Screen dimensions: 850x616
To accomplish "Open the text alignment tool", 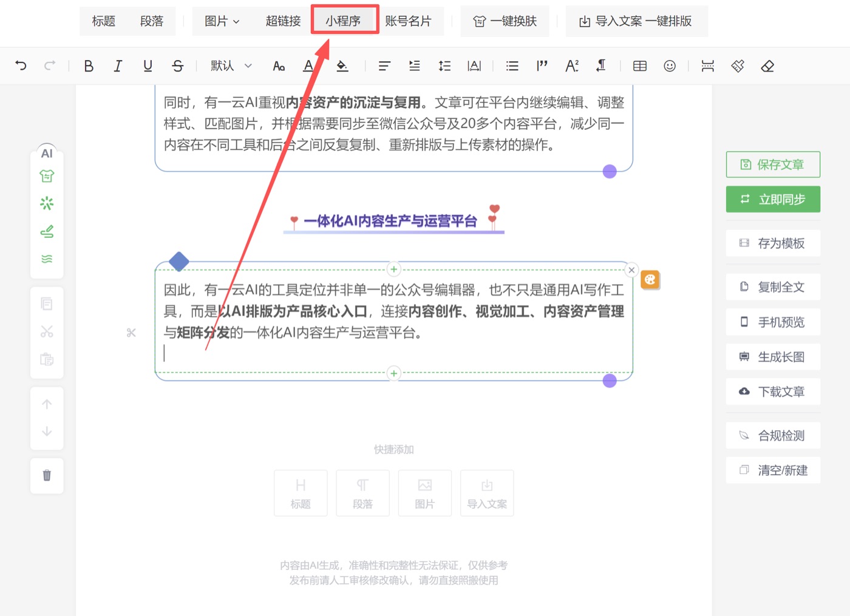I will [x=384, y=66].
